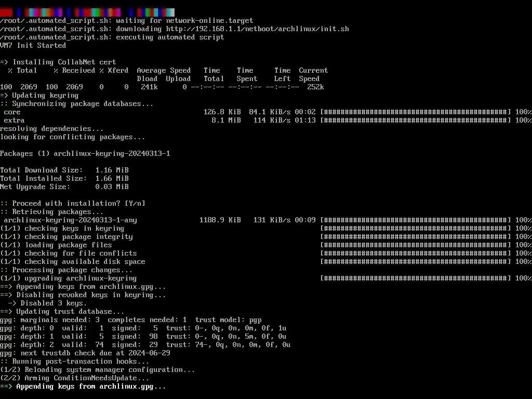This screenshot has width=532, height=399.
Task: Click "looking for conflicting packages..." line
Action: click(x=73, y=137)
